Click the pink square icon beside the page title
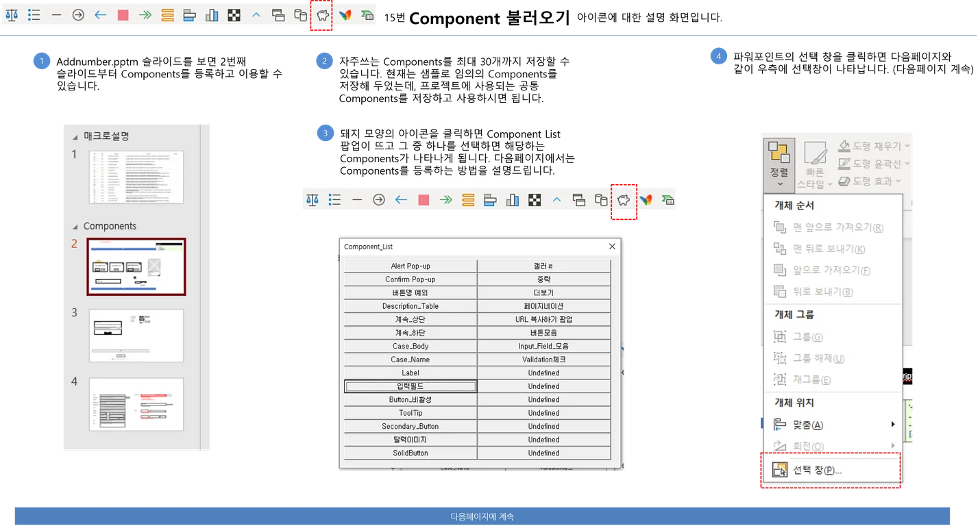 (x=123, y=14)
